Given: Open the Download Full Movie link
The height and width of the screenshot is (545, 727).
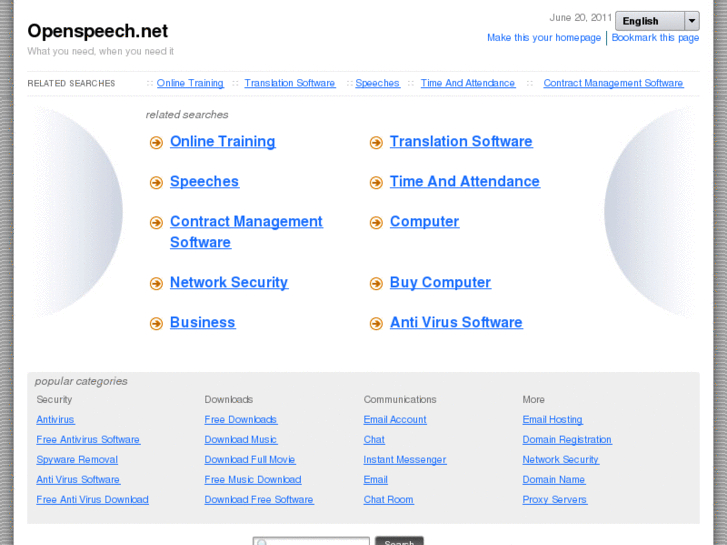Looking at the screenshot, I should tap(250, 460).
